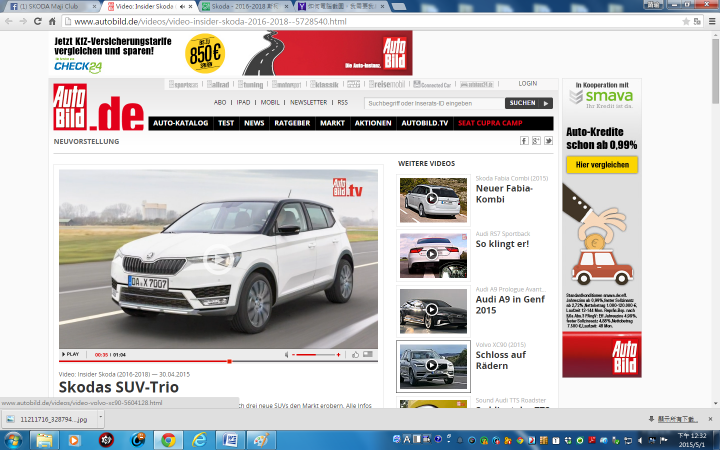Play Neuer Fabia-Kombi video thumbnail

pos(433,200)
